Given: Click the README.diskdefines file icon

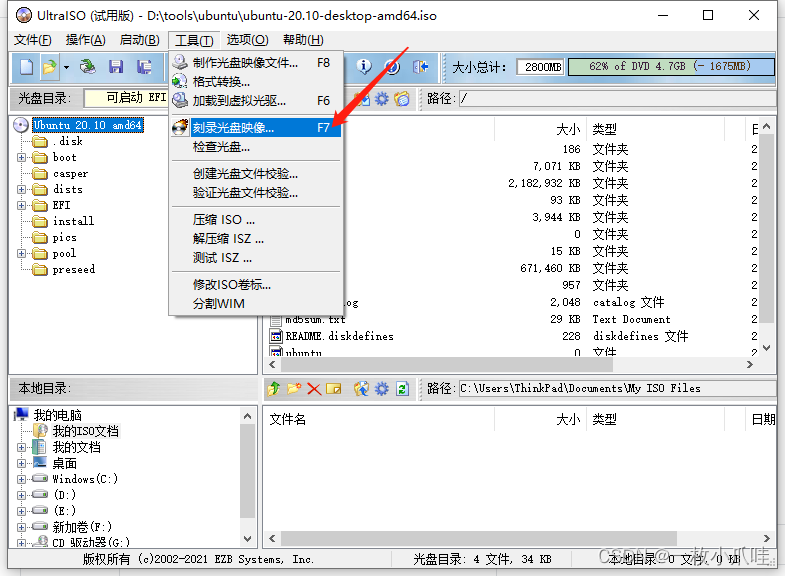Looking at the screenshot, I should pos(276,336).
